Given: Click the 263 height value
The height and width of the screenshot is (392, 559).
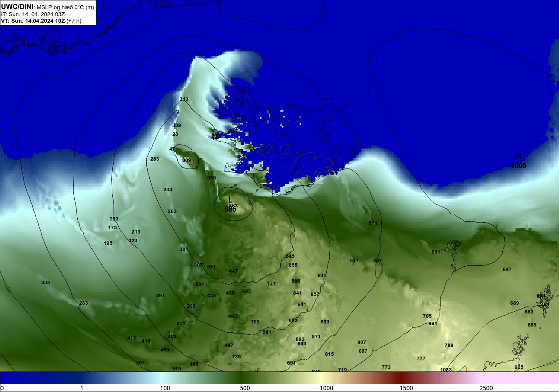Looking at the screenshot, I should click(x=172, y=211).
